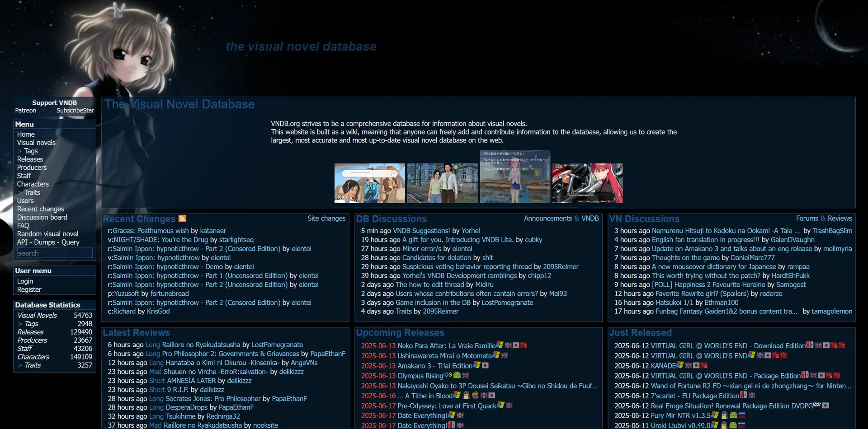Open 'Graces: Posthumous wish' recent change
Image resolution: width=868 pixels, height=429 pixels.
(151, 231)
